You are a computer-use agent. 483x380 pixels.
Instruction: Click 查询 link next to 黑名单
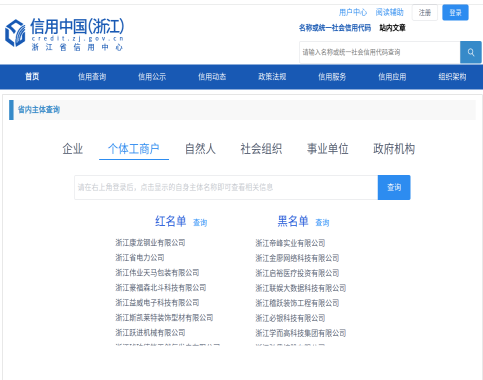[322, 222]
